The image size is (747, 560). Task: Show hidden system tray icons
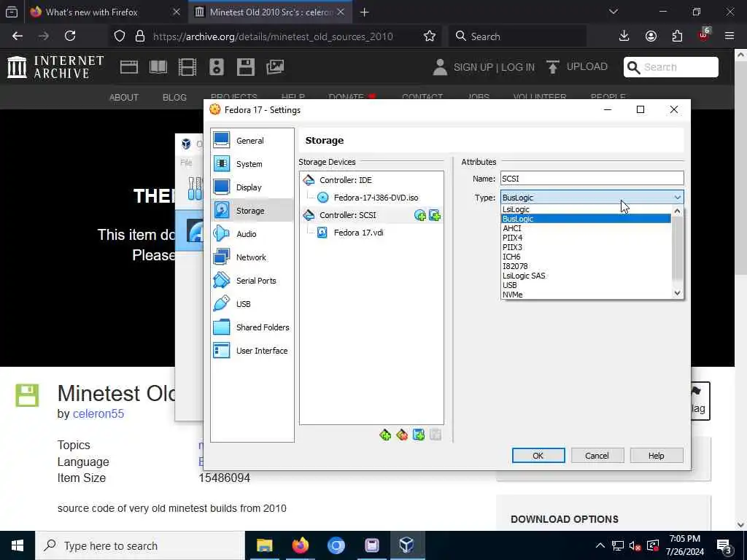click(x=600, y=545)
